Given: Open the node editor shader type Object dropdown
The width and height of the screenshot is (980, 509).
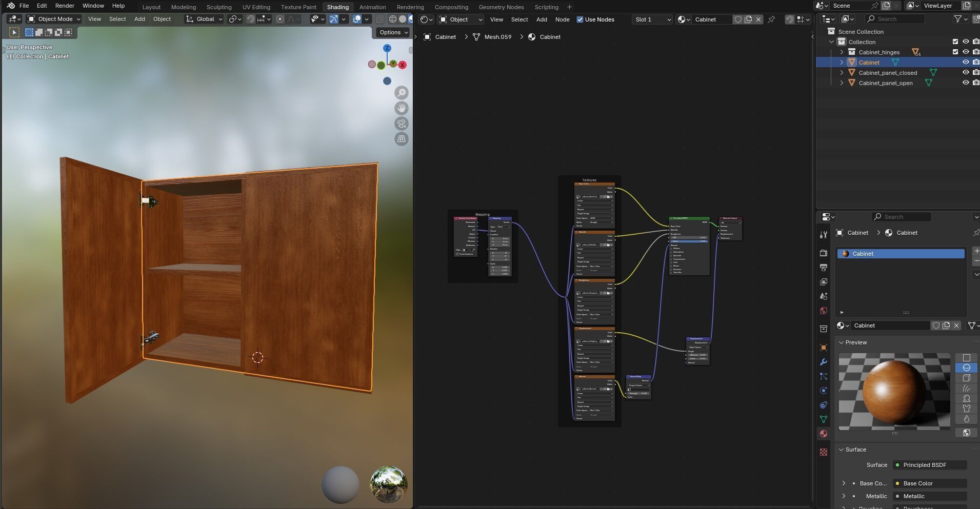Looking at the screenshot, I should click(x=461, y=19).
